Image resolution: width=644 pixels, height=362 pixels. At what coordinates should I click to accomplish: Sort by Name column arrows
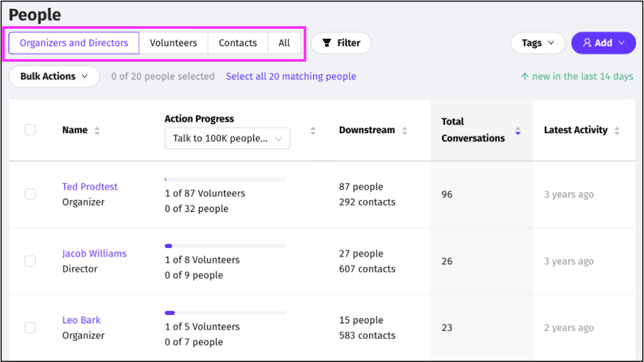tap(97, 131)
